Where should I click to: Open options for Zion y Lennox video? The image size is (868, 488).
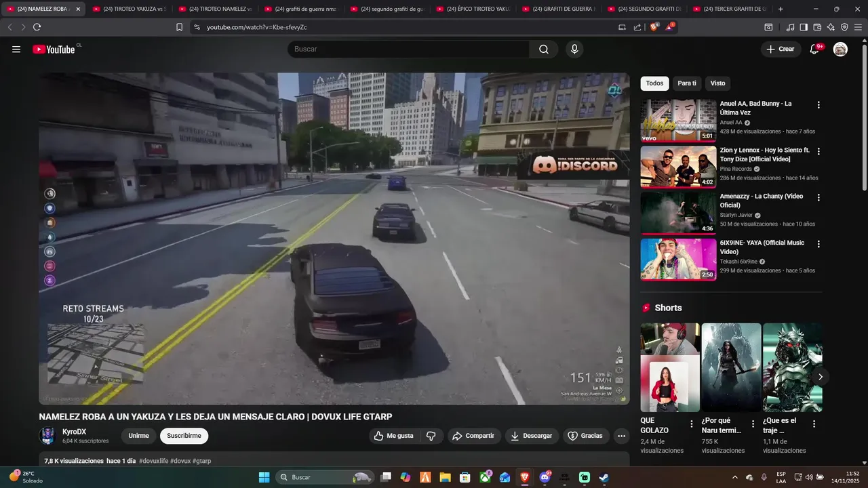(x=818, y=152)
